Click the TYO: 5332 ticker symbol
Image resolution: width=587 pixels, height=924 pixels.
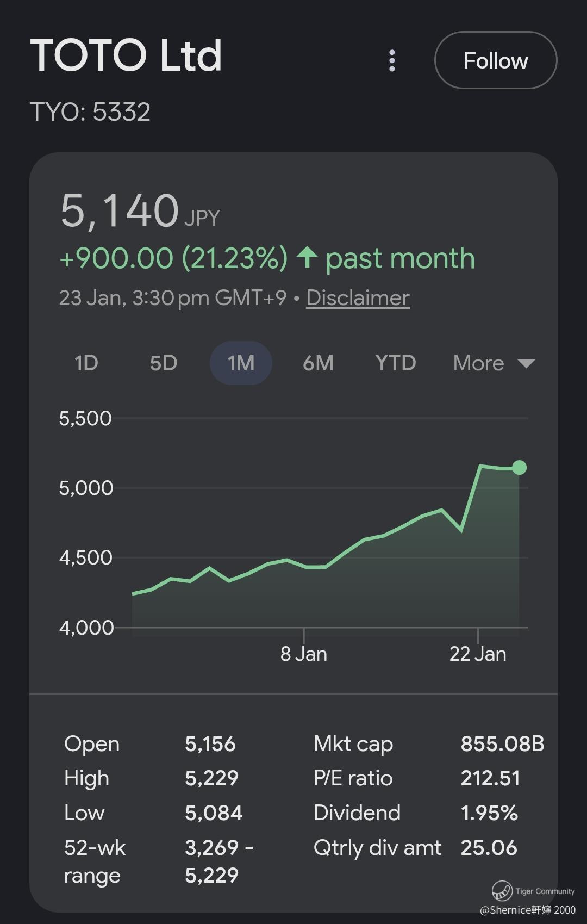click(90, 112)
